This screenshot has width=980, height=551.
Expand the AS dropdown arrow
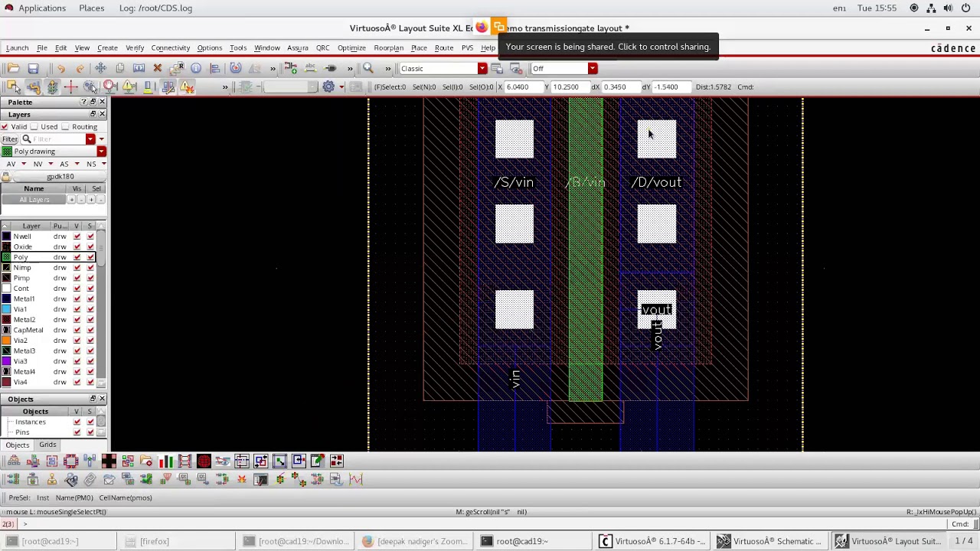[77, 164]
